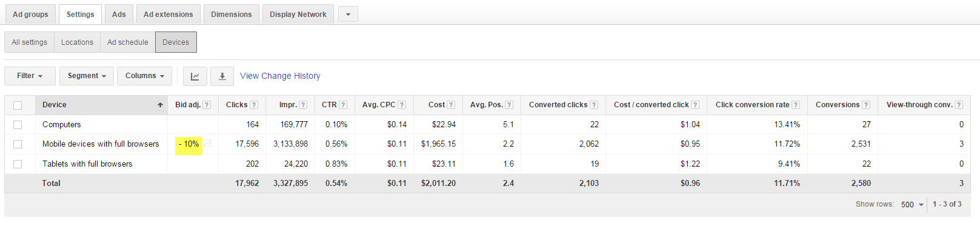Select the All settings sub-tab

[x=29, y=42]
